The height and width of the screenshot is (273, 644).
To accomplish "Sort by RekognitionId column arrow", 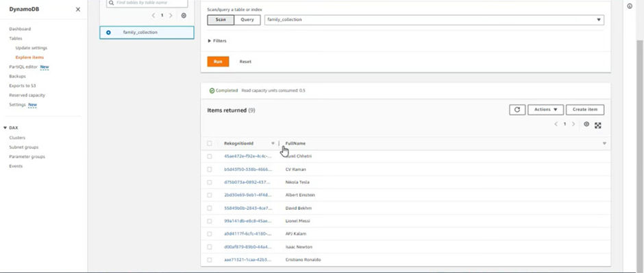I will (x=273, y=143).
